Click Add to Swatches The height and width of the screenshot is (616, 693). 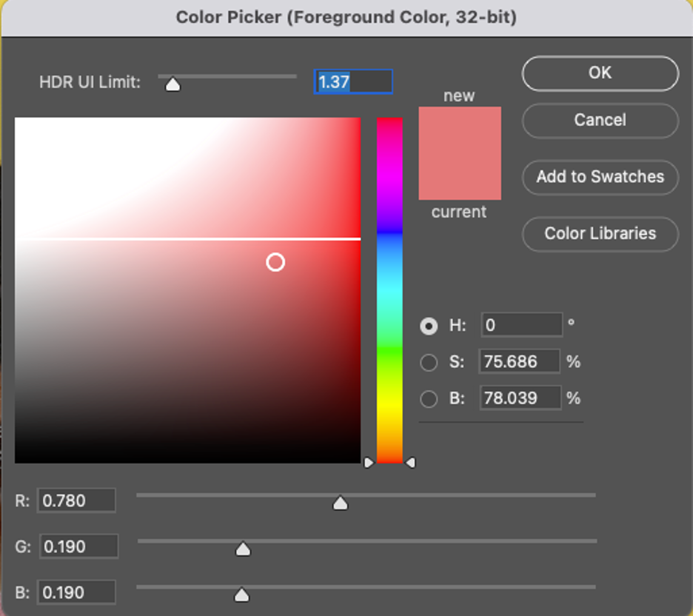pyautogui.click(x=599, y=178)
